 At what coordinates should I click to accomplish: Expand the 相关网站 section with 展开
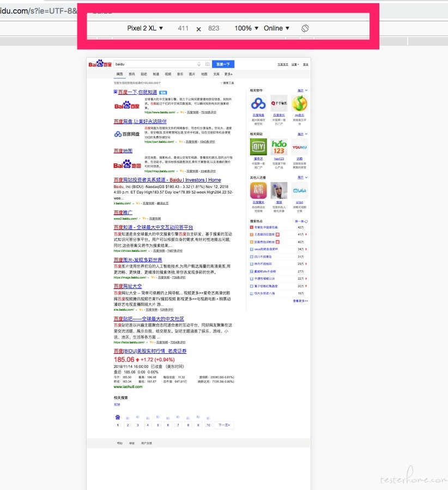tap(302, 134)
